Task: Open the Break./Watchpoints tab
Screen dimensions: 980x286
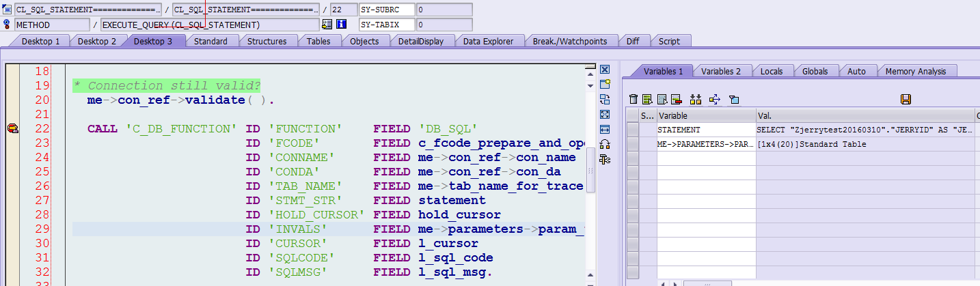Action: 570,41
